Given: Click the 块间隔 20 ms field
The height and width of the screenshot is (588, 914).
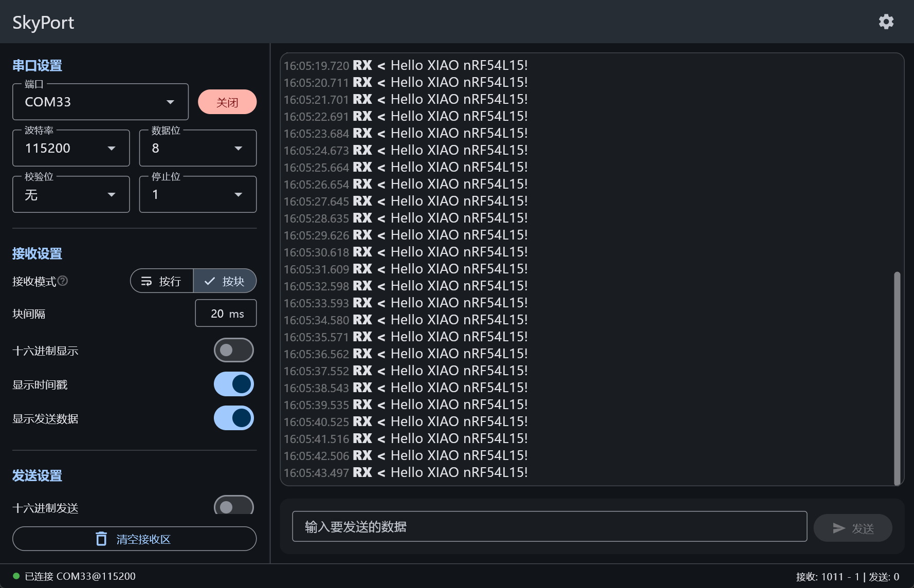Looking at the screenshot, I should [x=226, y=313].
